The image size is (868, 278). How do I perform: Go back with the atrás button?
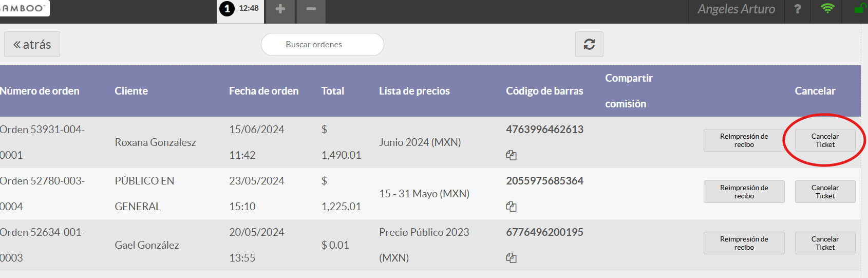[32, 44]
